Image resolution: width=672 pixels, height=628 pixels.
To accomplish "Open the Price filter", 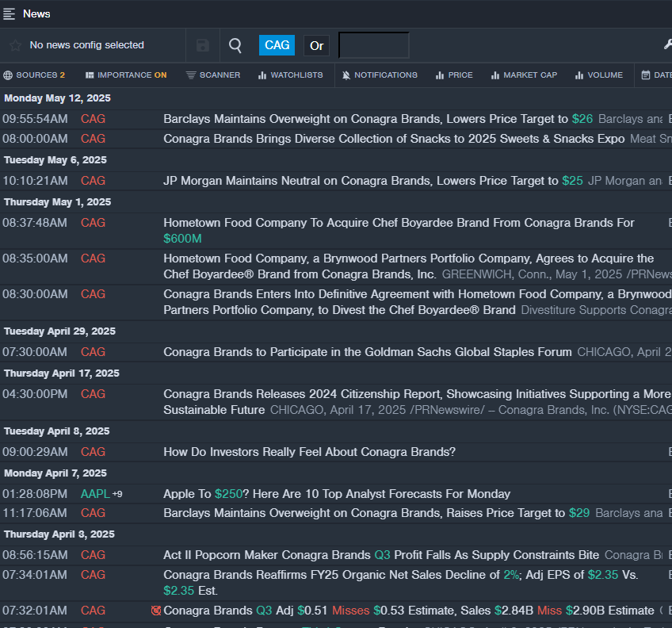I will coord(454,75).
